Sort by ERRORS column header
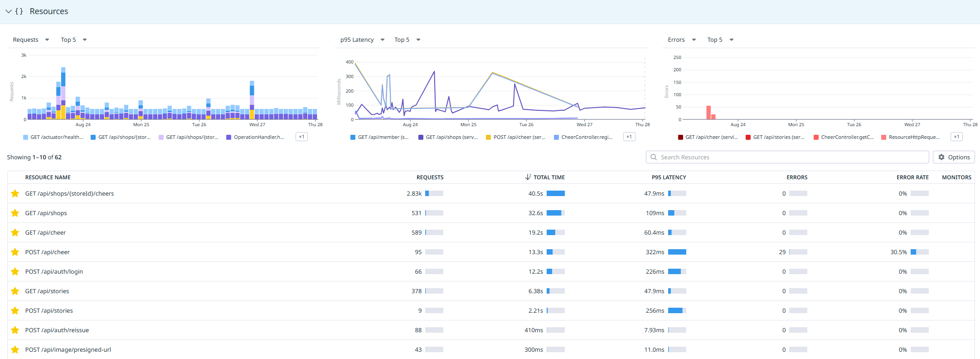Image resolution: width=980 pixels, height=359 pixels. tap(797, 177)
